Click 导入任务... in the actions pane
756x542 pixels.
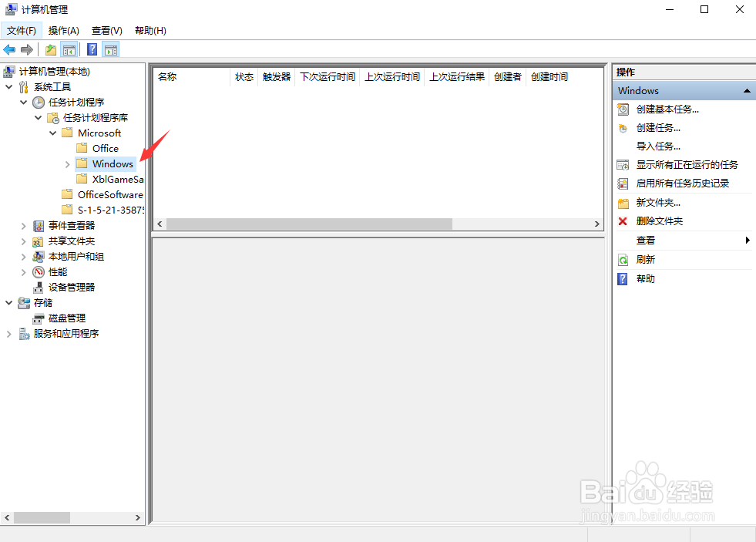(x=658, y=146)
